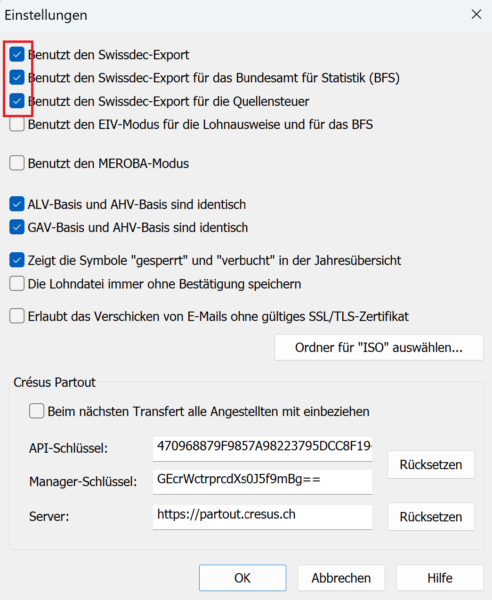Focus the Manager-Schlüssel text field
Screen dimensions: 492x600
click(262, 481)
